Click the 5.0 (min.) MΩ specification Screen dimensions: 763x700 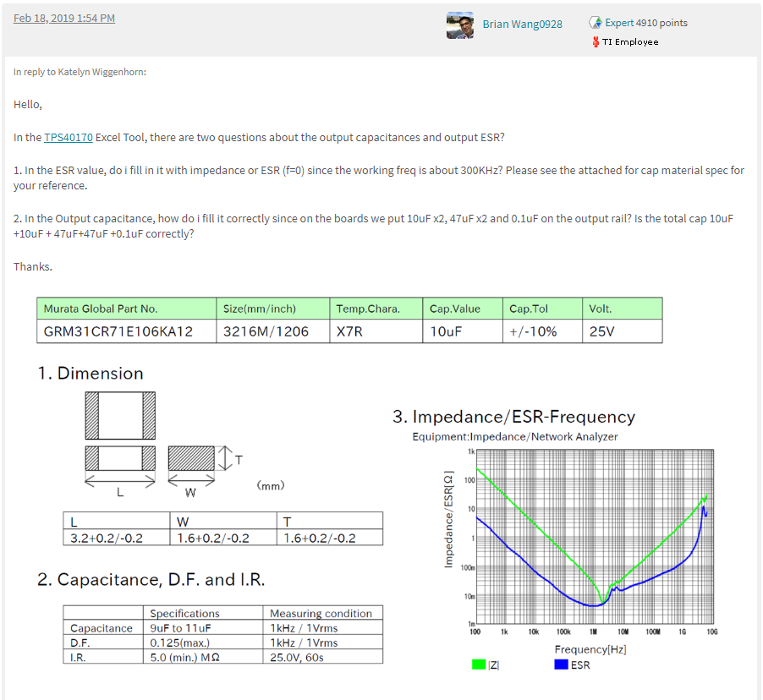[203, 657]
